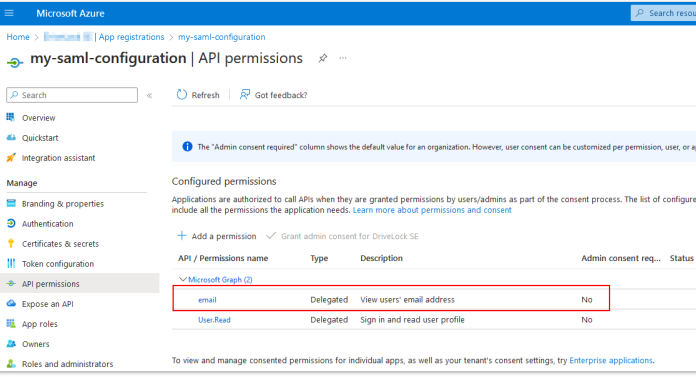Viewport: 696px width, 377px height.
Task: Open the Token configuration icon
Action: point(11,263)
